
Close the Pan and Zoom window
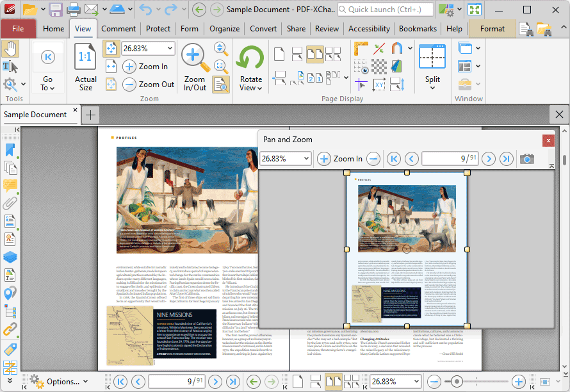point(548,141)
